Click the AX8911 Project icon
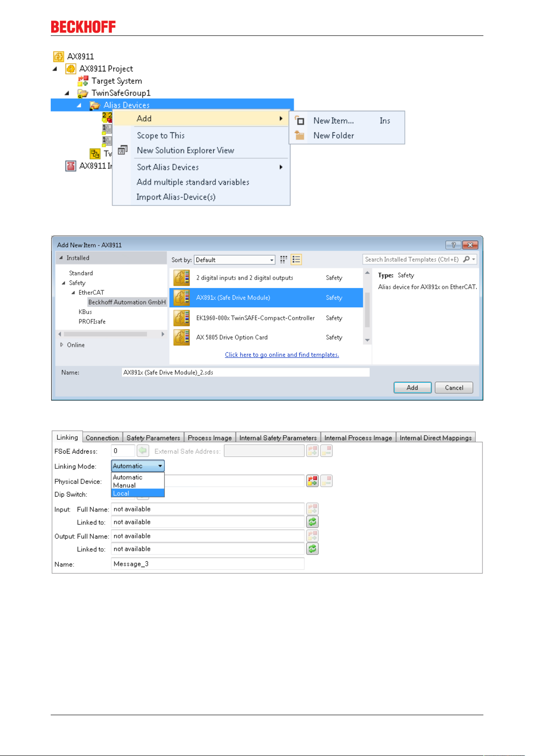This screenshot has width=535, height=756. (x=71, y=69)
